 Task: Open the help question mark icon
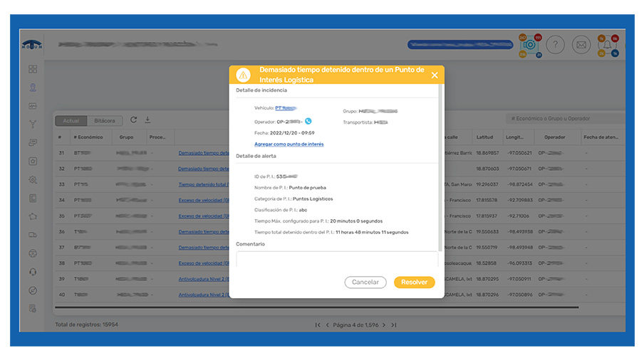point(555,45)
